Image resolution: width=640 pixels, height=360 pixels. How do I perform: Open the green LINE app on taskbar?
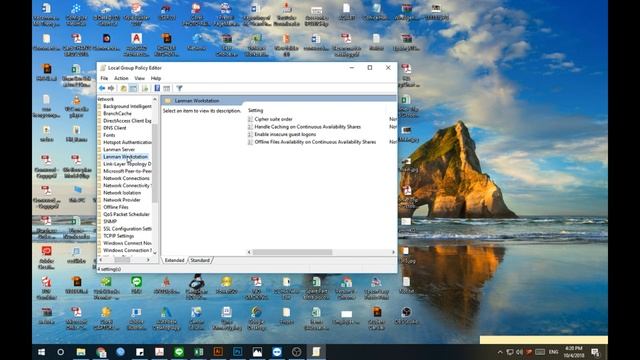coord(179,352)
